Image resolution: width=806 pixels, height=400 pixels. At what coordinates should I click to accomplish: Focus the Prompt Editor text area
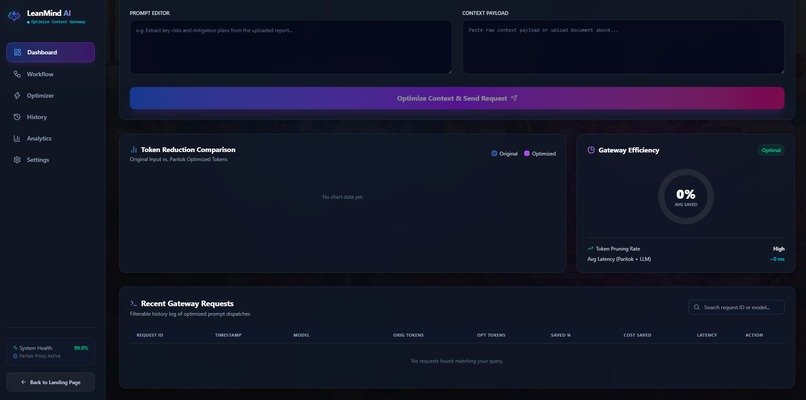click(291, 47)
